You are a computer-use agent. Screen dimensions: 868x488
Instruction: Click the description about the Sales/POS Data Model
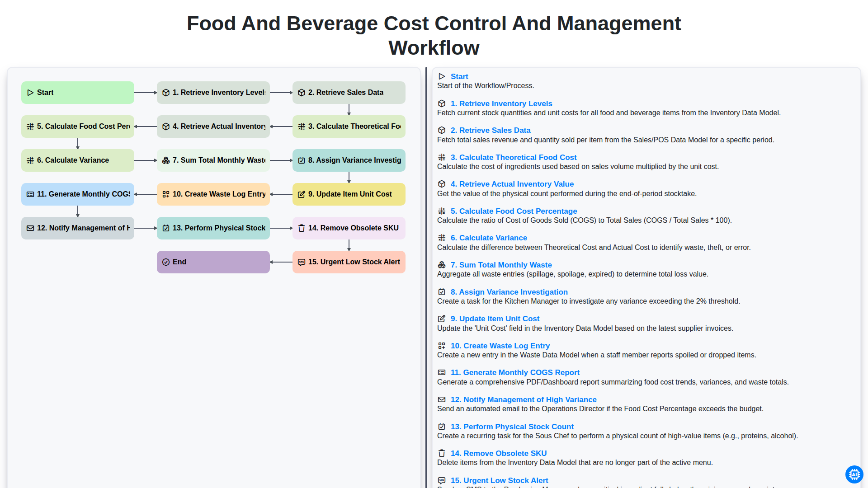[606, 140]
